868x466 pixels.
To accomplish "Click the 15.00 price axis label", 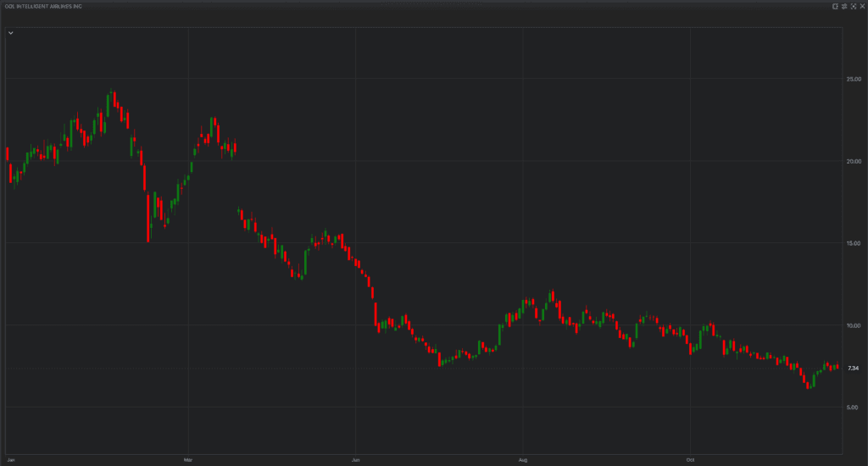I will [854, 243].
